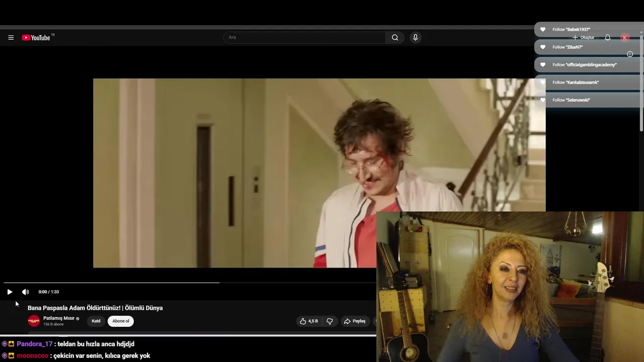Share the video using Paylaş
The image size is (644, 362).
355,321
